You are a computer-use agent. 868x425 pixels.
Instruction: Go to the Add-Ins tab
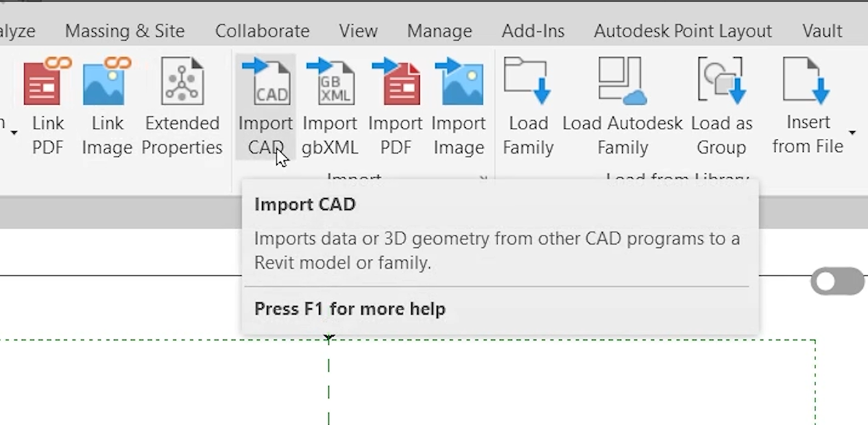click(533, 30)
